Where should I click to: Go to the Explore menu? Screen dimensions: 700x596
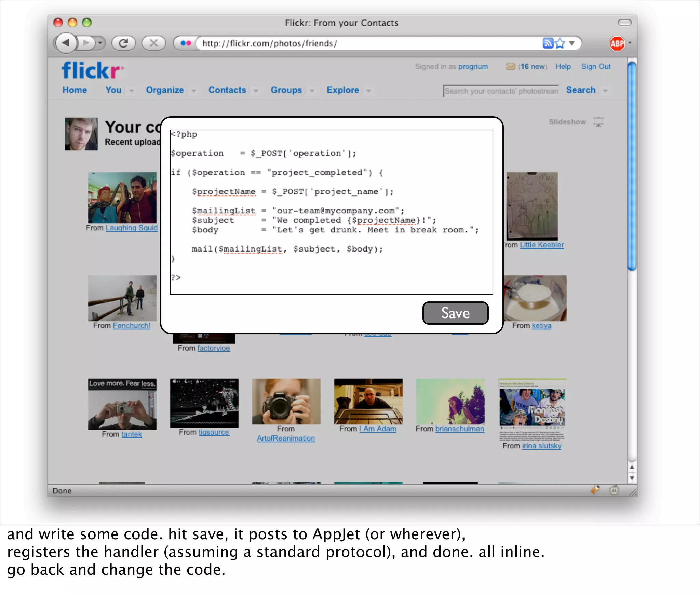[342, 90]
